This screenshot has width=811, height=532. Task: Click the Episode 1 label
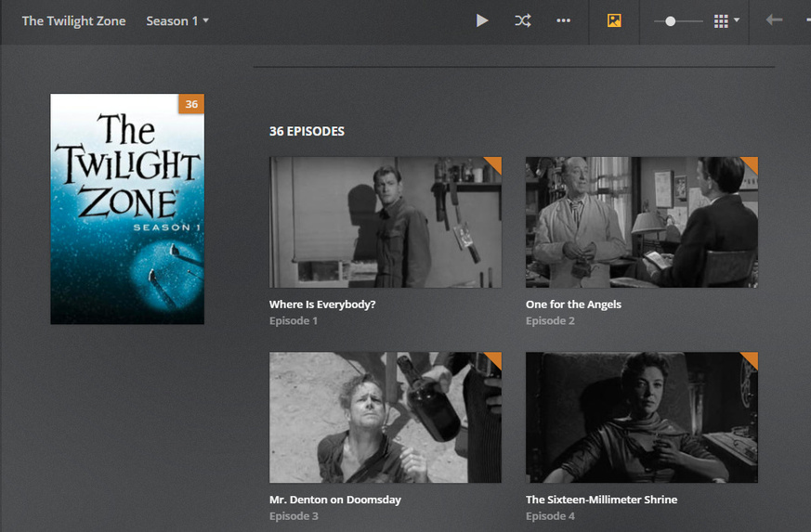[294, 321]
